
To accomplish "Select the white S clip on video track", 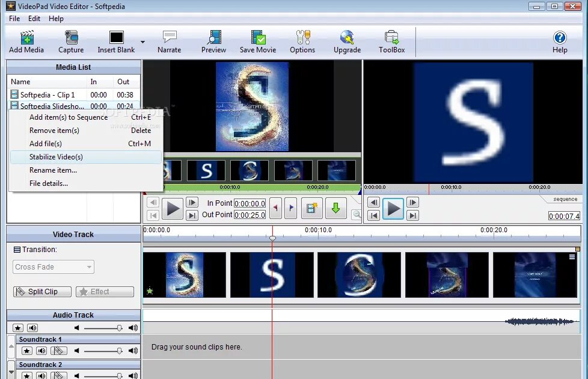I will click(x=272, y=275).
